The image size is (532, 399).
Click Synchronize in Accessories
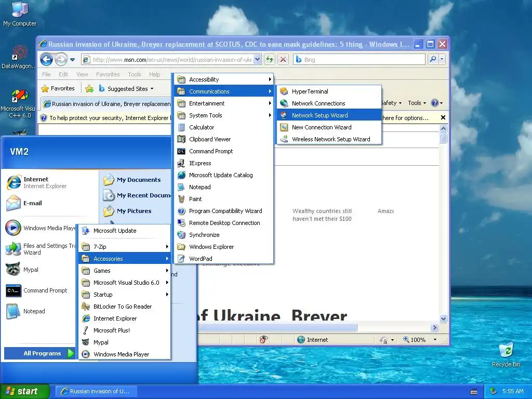tap(224, 235)
